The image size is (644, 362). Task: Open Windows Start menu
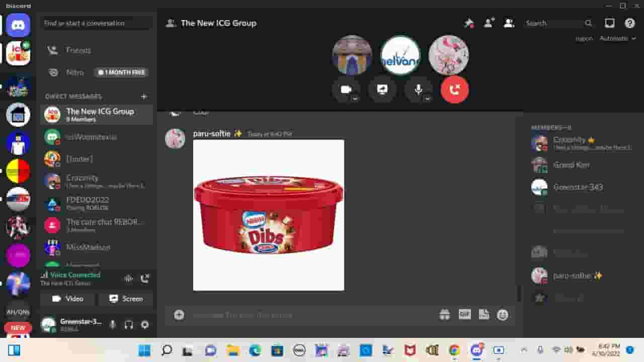click(144, 350)
